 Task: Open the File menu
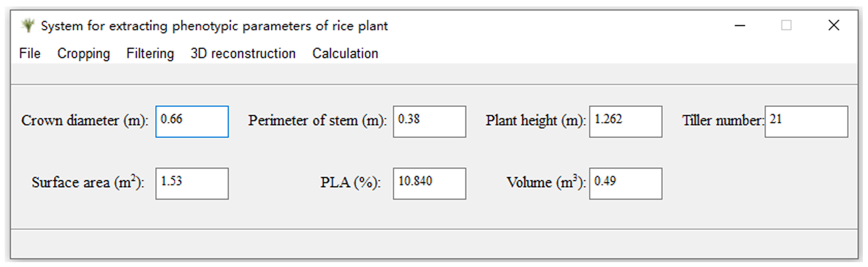[x=30, y=54]
